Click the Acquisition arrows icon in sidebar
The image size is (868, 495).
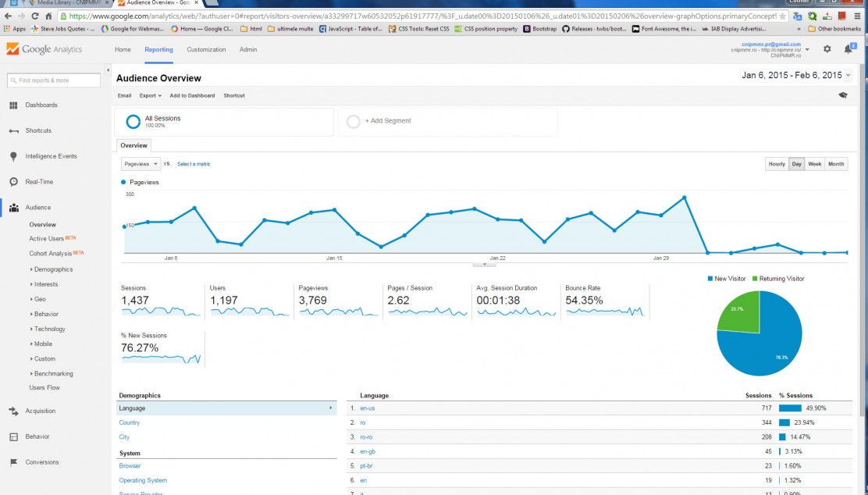click(13, 411)
